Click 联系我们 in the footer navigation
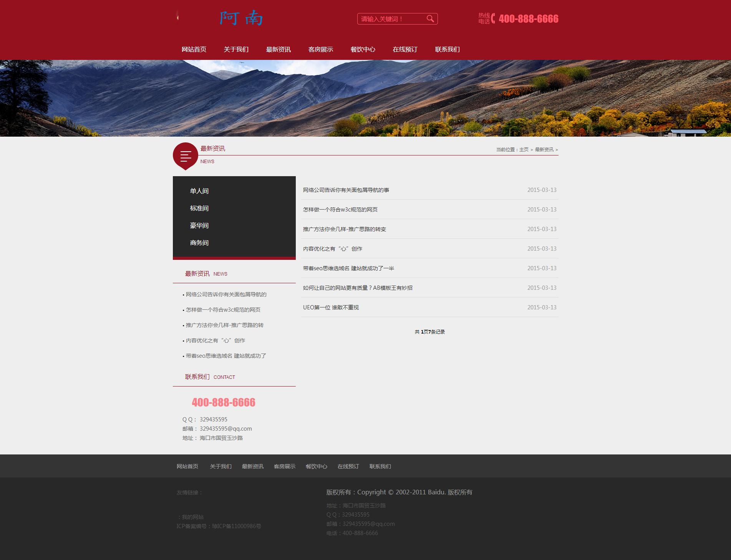Image resolution: width=731 pixels, height=560 pixels. tap(380, 466)
